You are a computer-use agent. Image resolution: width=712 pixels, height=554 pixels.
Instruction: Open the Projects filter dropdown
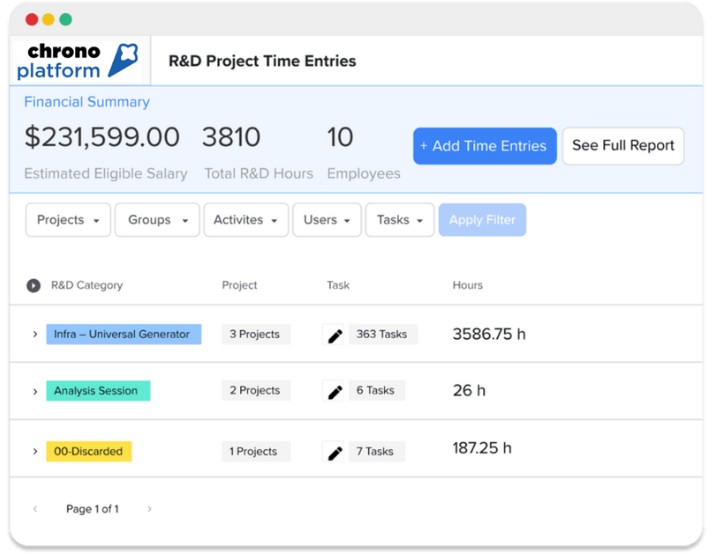pos(68,220)
